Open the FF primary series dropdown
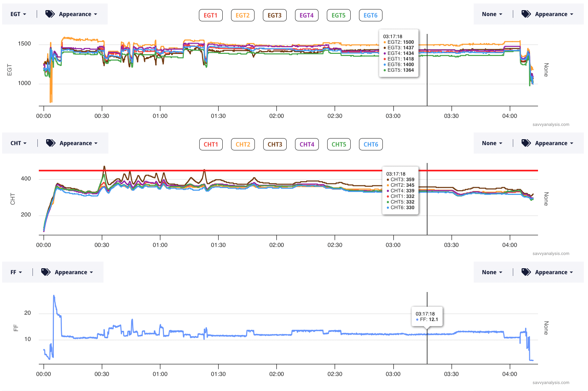The image size is (588, 391). 16,272
